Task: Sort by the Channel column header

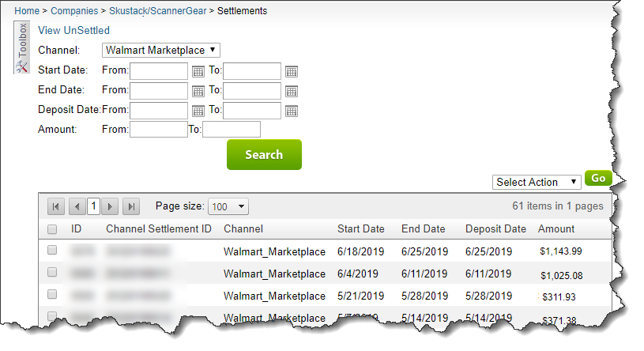Action: pyautogui.click(x=243, y=229)
